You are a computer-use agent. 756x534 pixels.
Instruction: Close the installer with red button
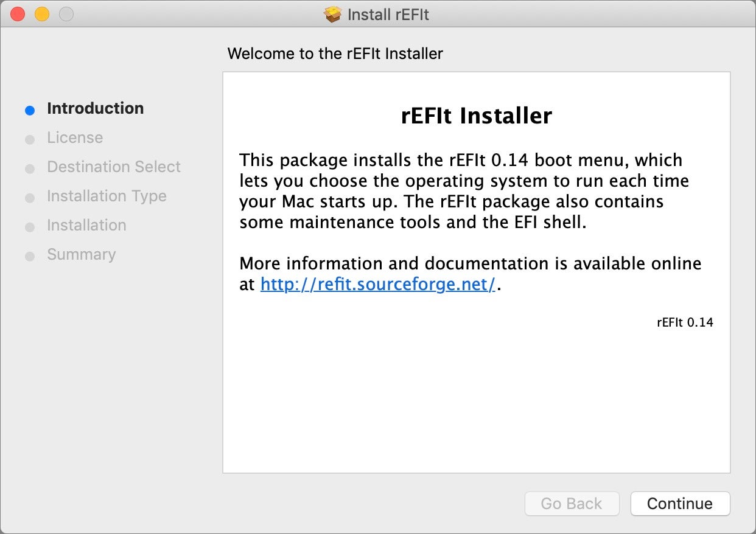pos(18,14)
